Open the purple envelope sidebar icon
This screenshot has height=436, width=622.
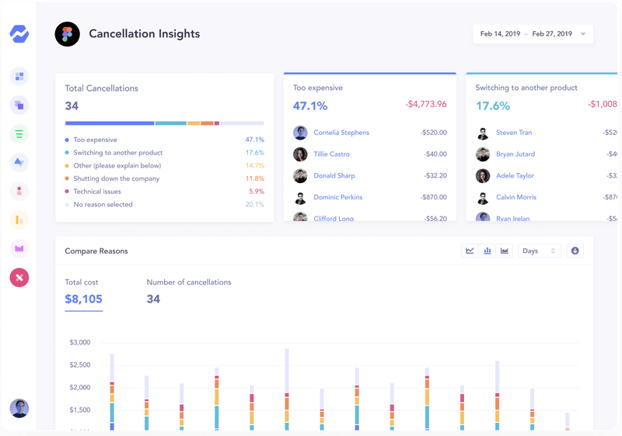[19, 249]
